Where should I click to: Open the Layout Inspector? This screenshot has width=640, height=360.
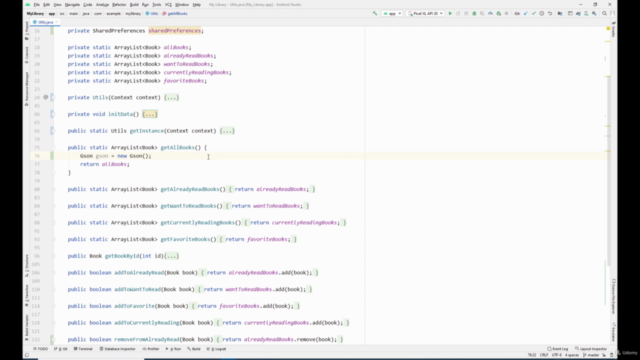[591, 349]
